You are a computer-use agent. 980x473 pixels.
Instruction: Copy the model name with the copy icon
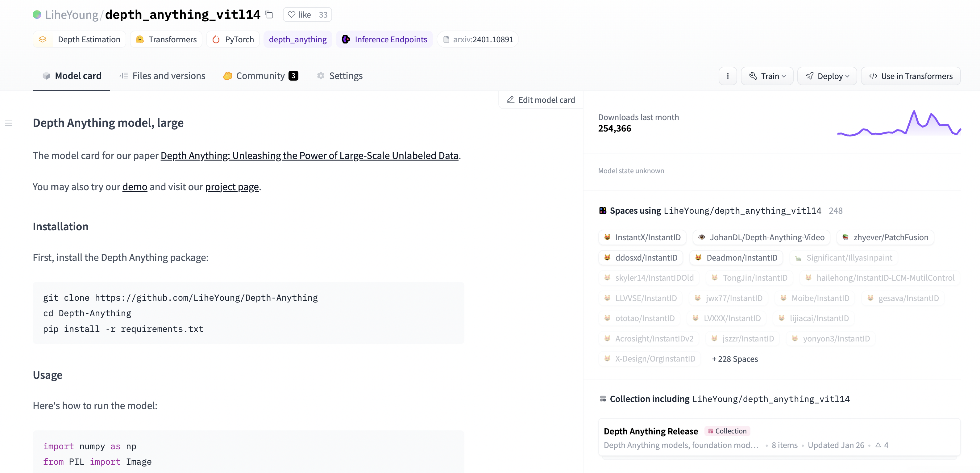coord(269,15)
